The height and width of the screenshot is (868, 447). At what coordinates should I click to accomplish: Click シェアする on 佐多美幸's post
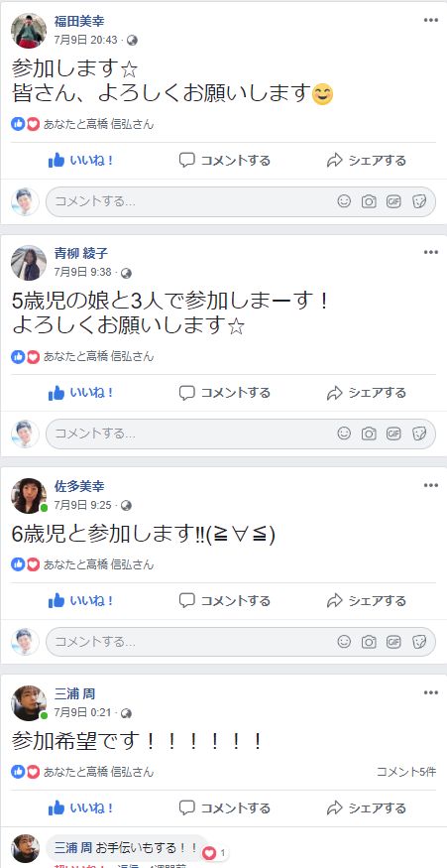367,600
